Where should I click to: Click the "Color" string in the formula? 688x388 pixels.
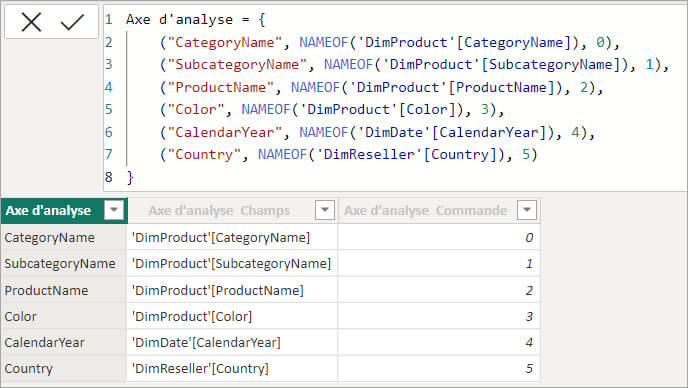[x=196, y=109]
